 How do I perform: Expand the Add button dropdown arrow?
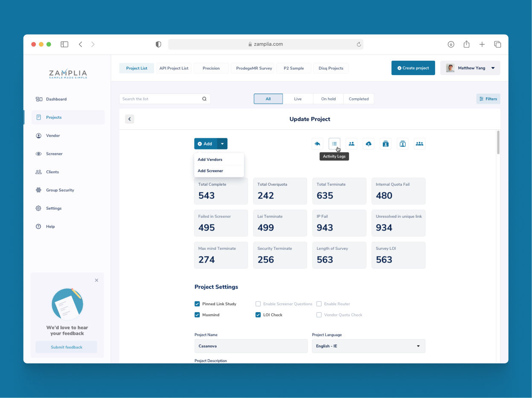[x=222, y=144]
